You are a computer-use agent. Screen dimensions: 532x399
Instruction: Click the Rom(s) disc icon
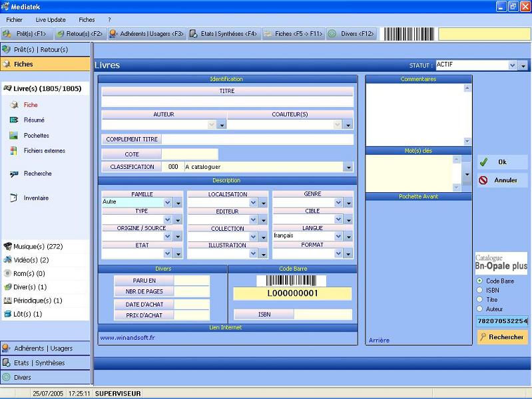7,273
